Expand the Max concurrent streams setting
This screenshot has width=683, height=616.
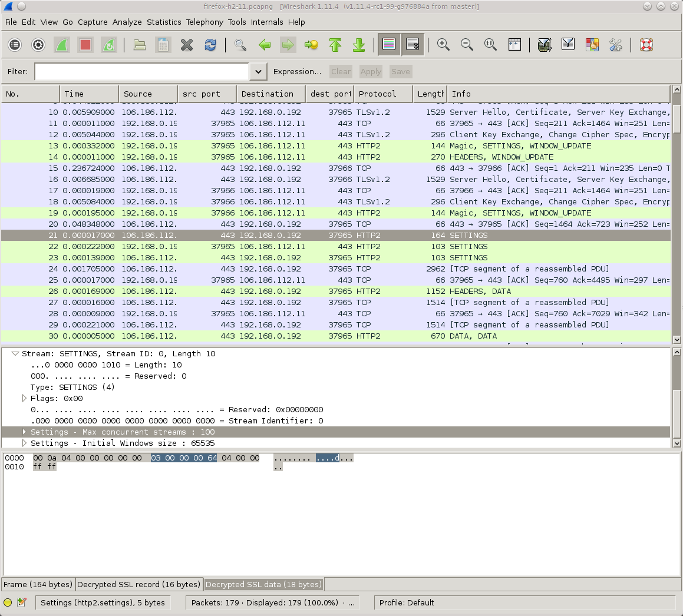[x=24, y=432]
